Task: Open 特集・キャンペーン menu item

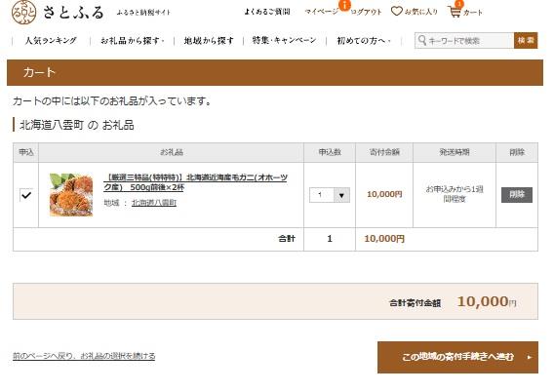Action: pyautogui.click(x=284, y=40)
